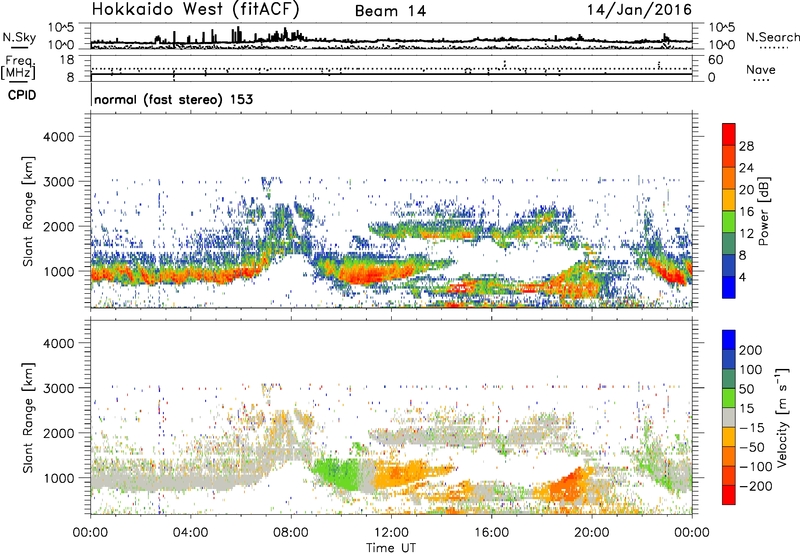
Task: Click the '24' value on Power color bar
Action: coord(746,168)
